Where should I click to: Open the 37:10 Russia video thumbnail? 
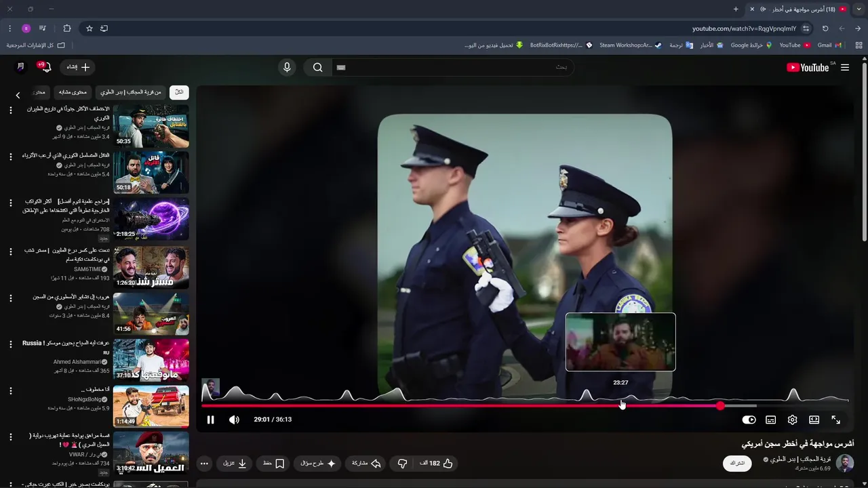click(151, 360)
